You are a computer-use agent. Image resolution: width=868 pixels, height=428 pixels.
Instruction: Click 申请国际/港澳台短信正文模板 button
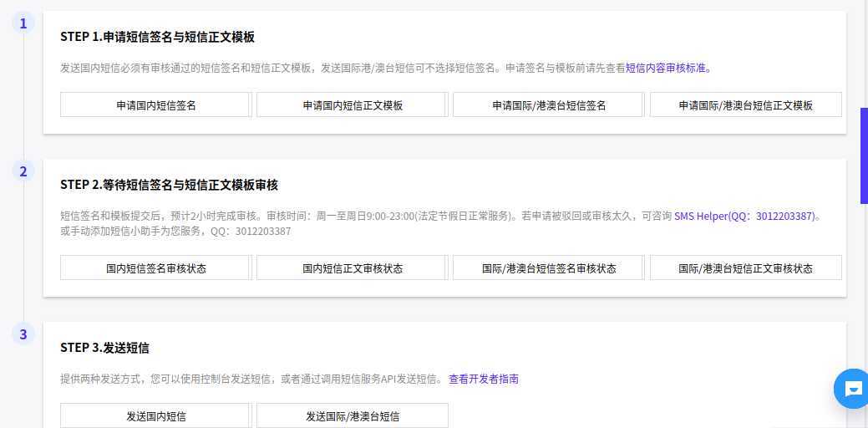click(746, 104)
